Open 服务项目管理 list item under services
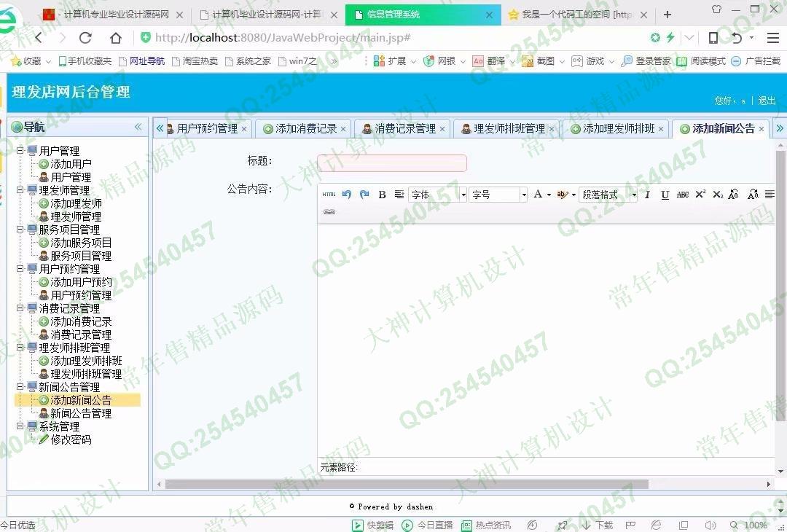 pos(81,256)
